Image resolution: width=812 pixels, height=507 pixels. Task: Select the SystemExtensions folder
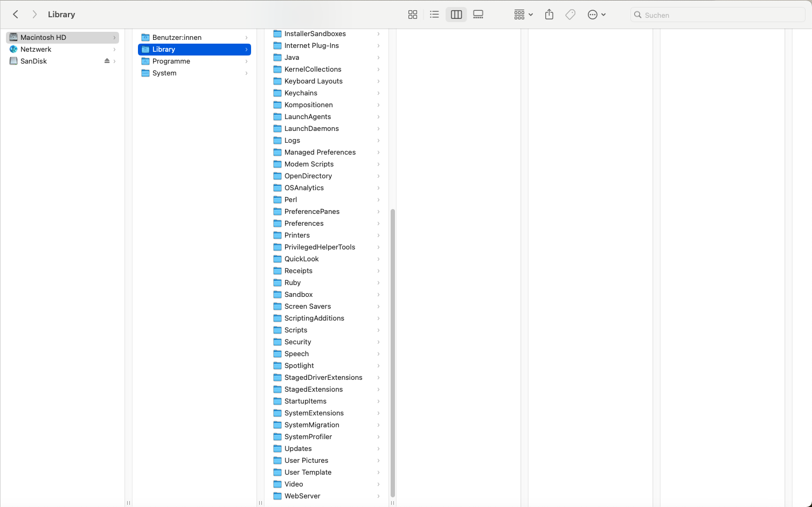point(327,413)
